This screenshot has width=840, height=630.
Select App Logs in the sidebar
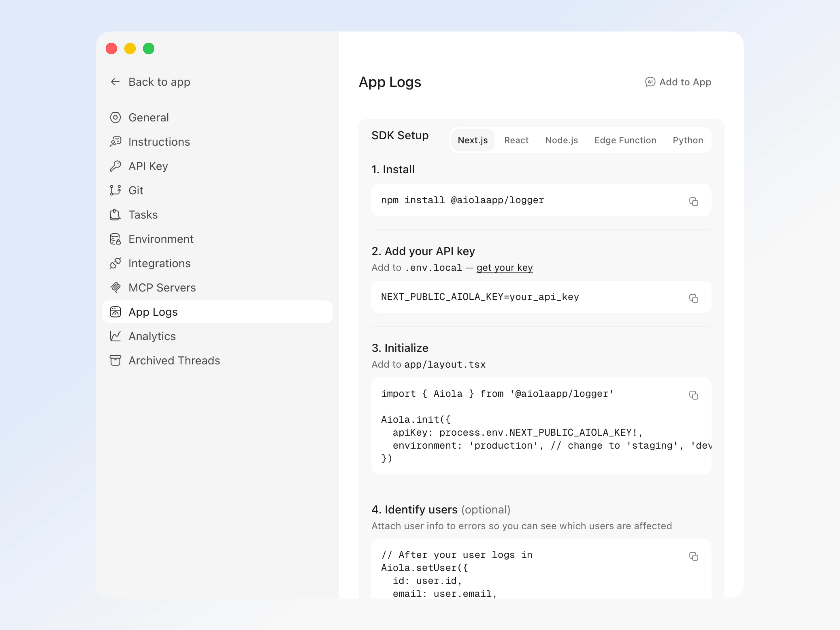pos(218,312)
